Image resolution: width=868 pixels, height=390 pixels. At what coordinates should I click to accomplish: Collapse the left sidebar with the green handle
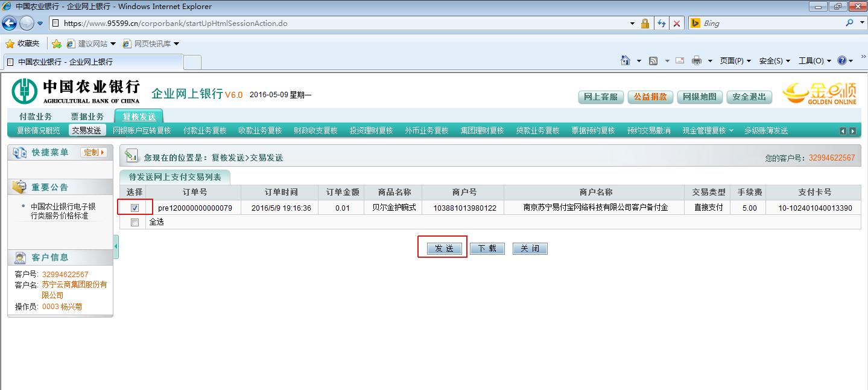click(x=116, y=247)
